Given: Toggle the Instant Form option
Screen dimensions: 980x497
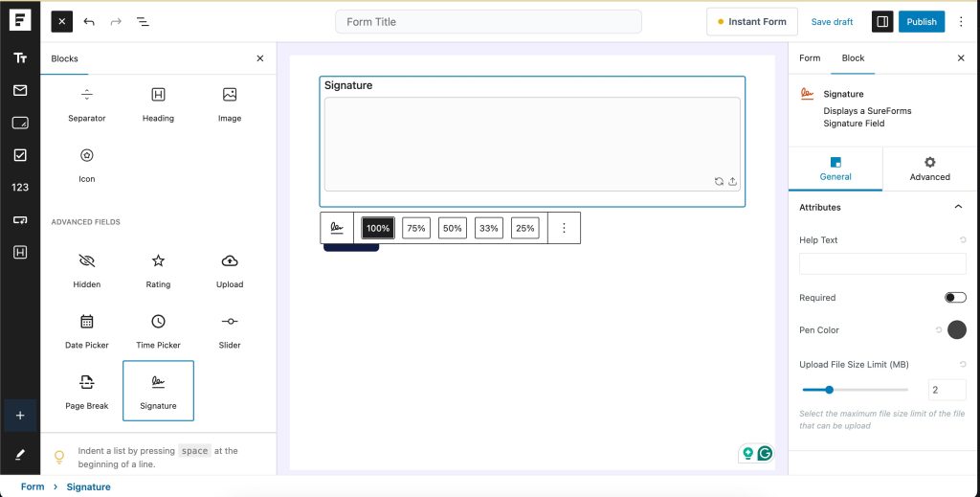Looking at the screenshot, I should 751,21.
